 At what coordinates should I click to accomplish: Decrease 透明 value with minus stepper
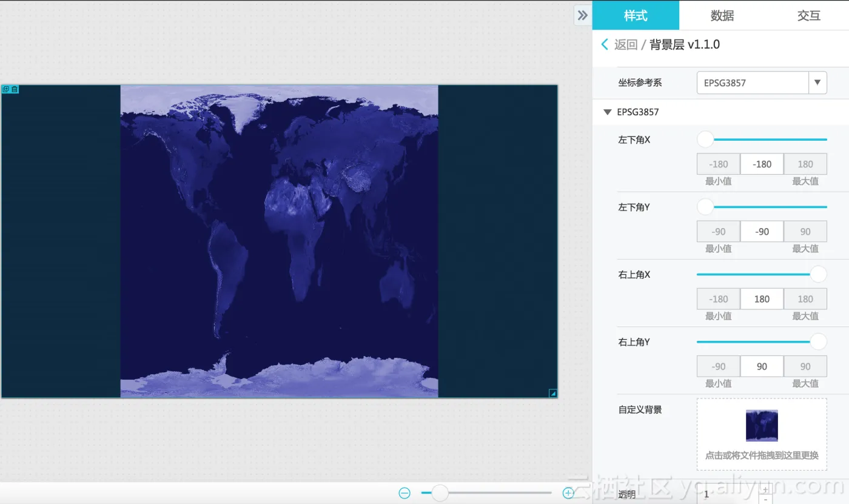point(765,499)
